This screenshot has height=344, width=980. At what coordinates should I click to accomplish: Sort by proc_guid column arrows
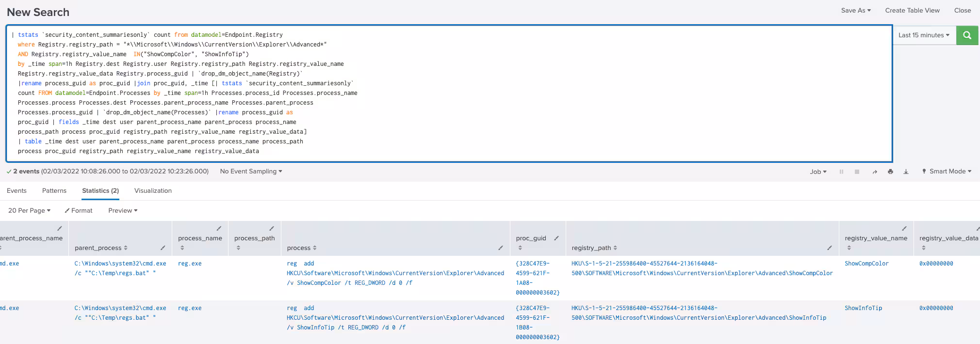520,248
